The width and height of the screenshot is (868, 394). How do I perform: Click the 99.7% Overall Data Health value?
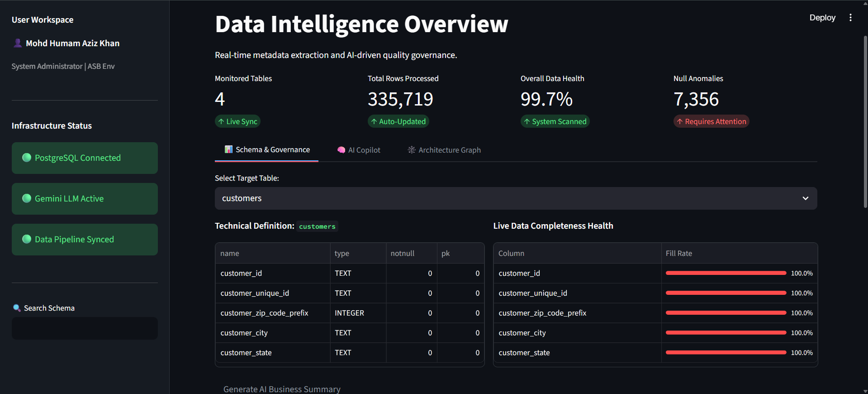tap(546, 99)
